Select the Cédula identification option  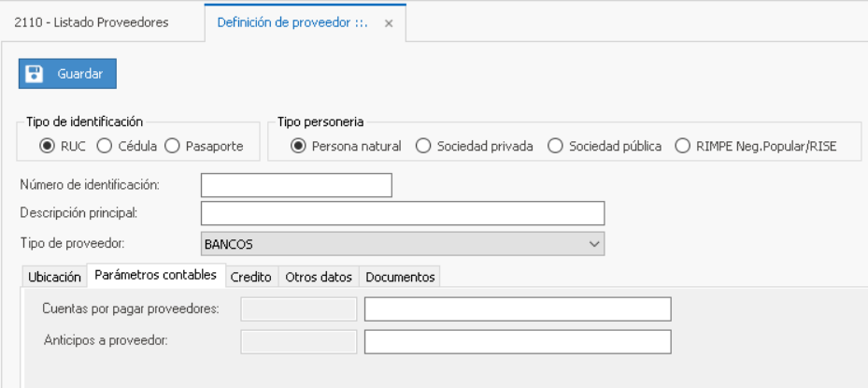[x=105, y=146]
